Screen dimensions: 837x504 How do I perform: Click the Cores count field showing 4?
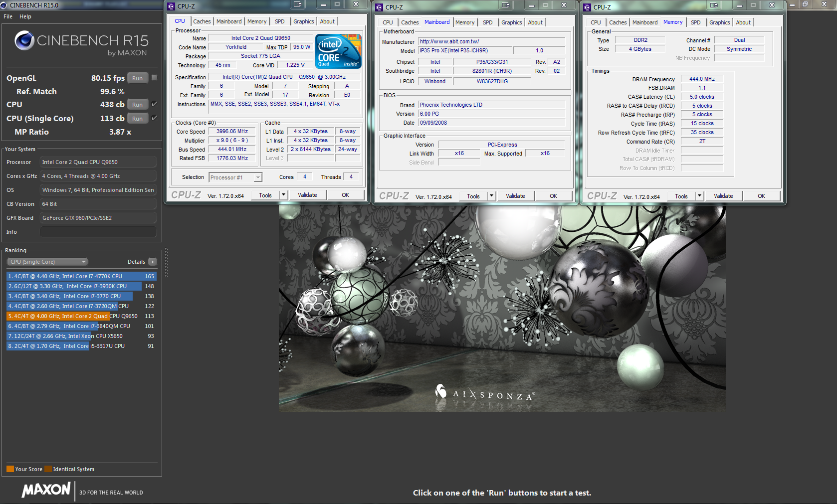pyautogui.click(x=305, y=176)
